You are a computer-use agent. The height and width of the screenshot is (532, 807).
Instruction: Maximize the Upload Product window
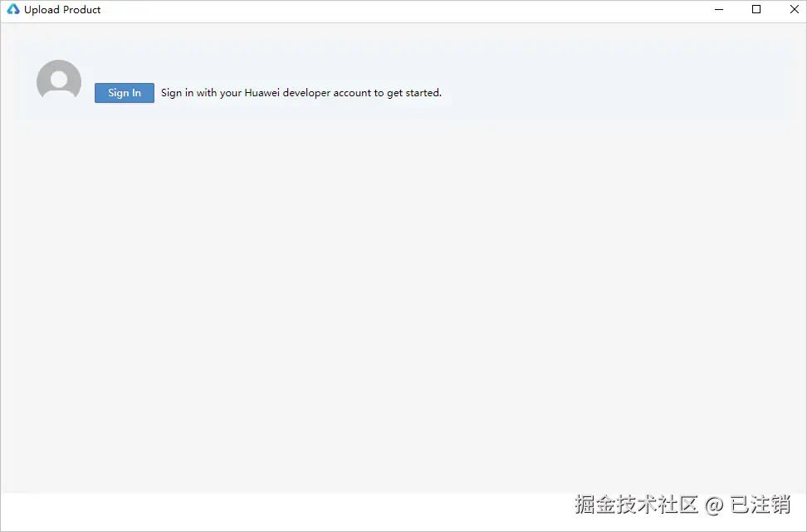coord(756,9)
